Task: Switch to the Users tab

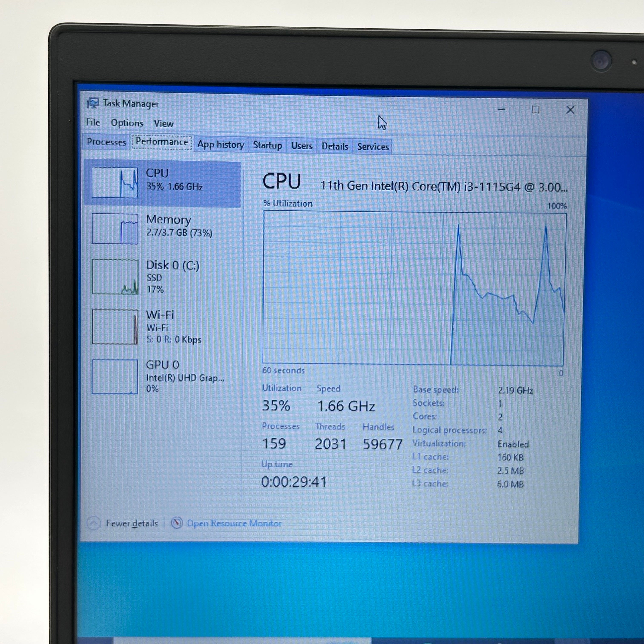Action: pos(302,146)
